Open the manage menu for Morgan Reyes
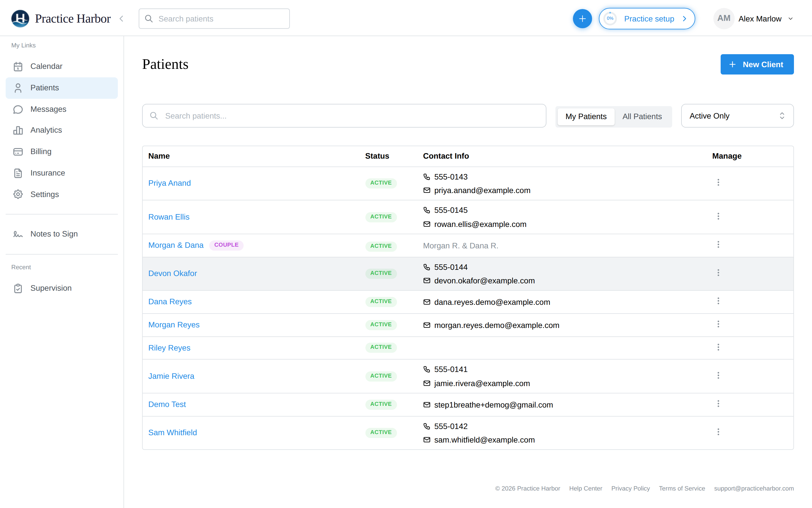Image resolution: width=812 pixels, height=508 pixels. point(718,324)
